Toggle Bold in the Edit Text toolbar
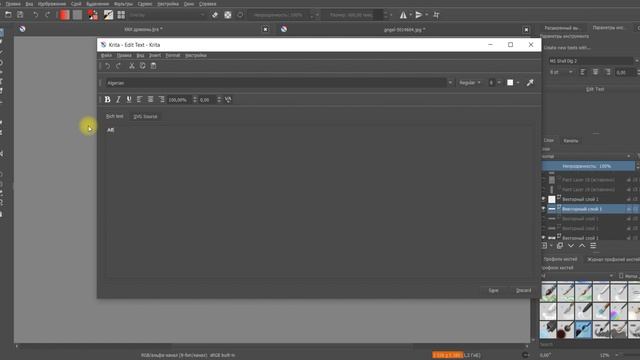Screen dimensions: 640x360 pyautogui.click(x=107, y=100)
